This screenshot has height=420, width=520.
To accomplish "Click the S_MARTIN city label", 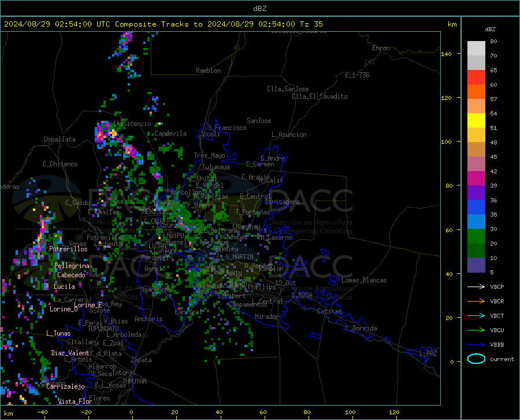I will click(x=239, y=257).
